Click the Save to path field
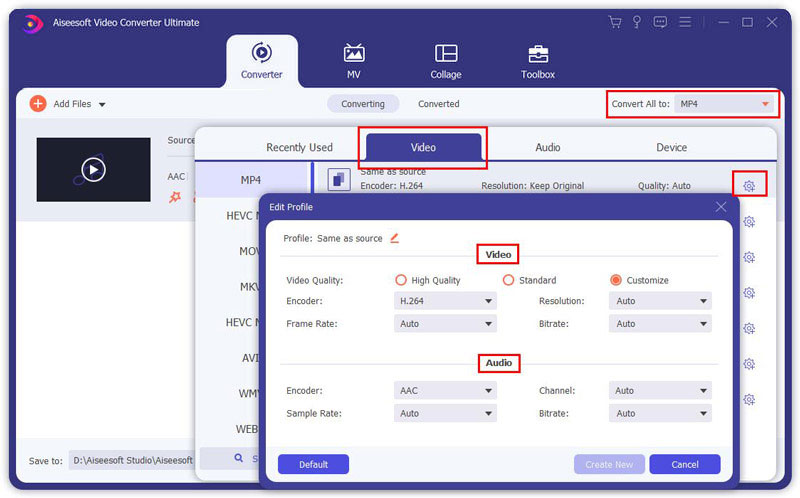This screenshot has height=498, width=800. pos(132,460)
